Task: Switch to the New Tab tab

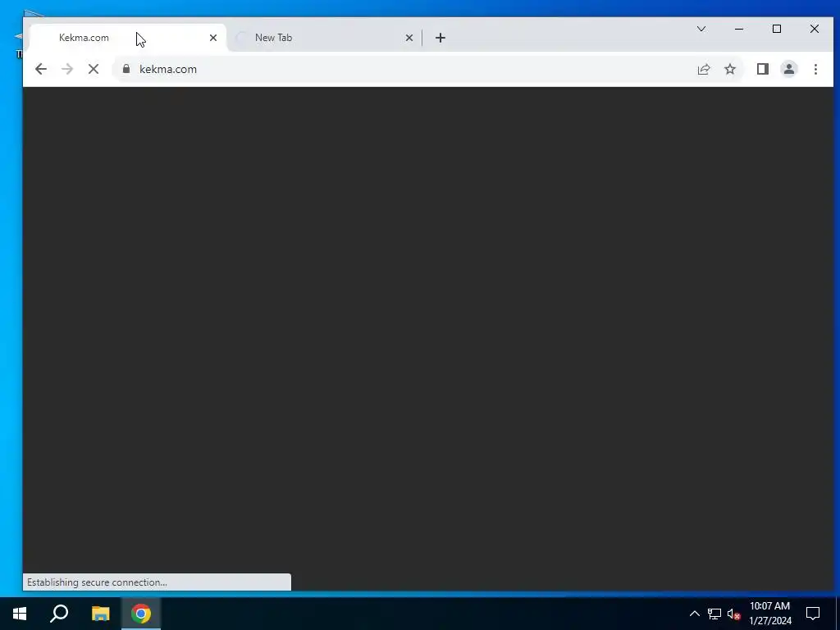Action: click(323, 38)
